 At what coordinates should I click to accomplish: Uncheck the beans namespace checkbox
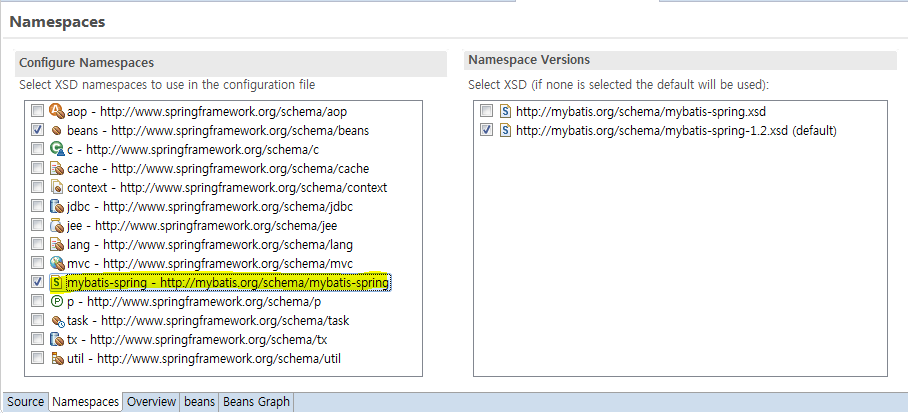click(37, 130)
